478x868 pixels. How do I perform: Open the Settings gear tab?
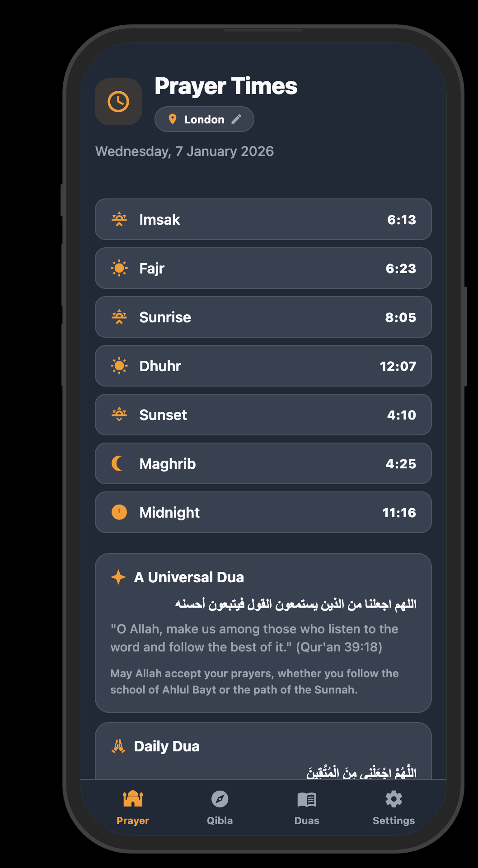click(x=394, y=807)
